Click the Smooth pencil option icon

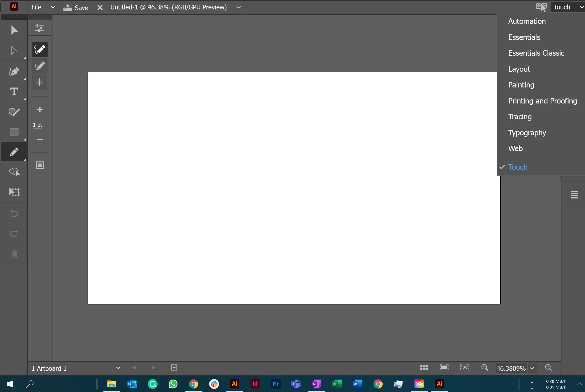click(40, 50)
